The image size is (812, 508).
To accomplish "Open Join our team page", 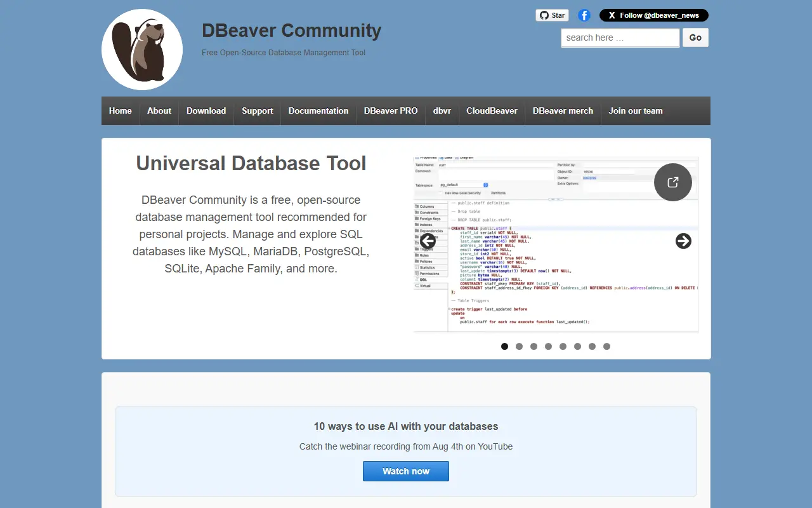I will [x=636, y=110].
